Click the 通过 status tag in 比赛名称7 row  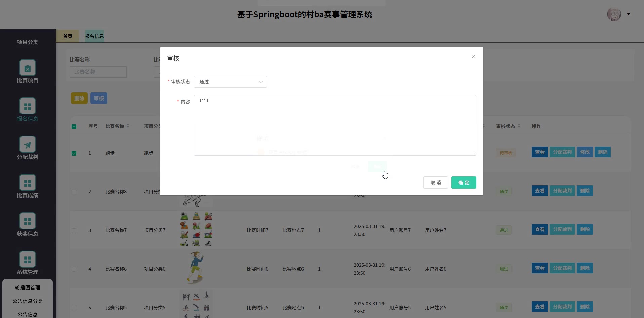pos(504,230)
